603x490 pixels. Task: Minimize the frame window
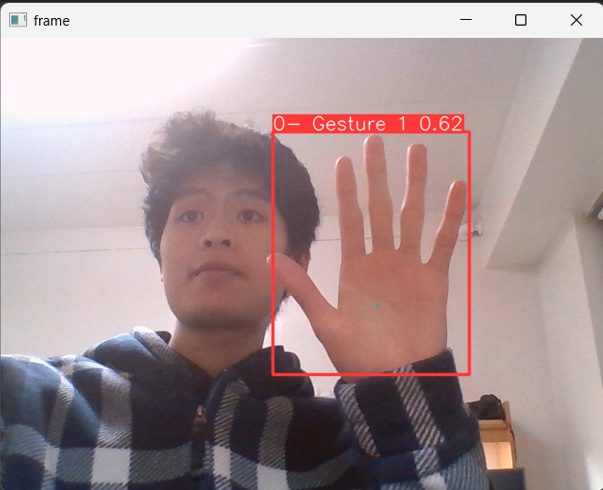[465, 20]
